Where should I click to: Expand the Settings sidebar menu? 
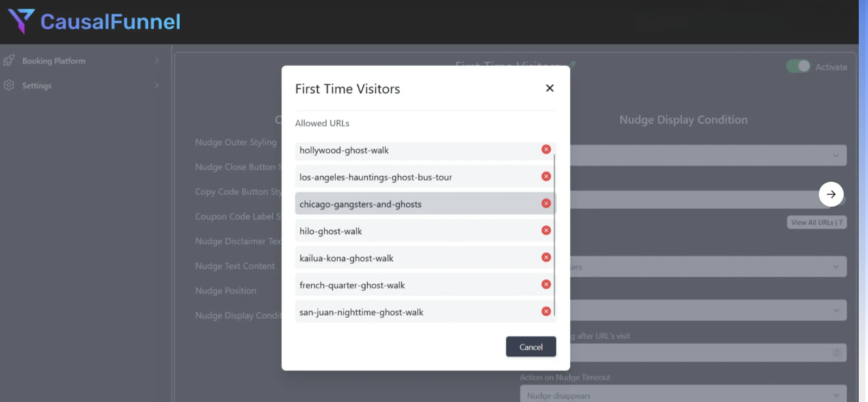click(x=81, y=85)
